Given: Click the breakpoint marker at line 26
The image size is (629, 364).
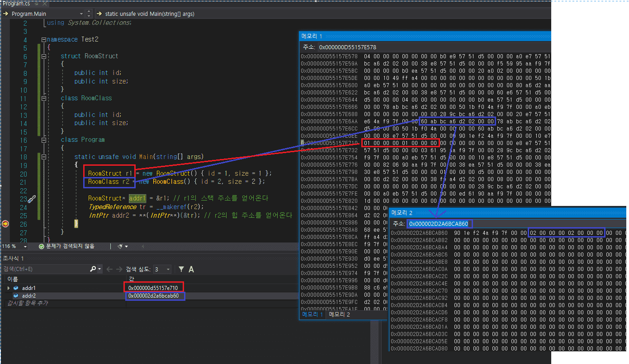Looking at the screenshot, I should (5, 224).
